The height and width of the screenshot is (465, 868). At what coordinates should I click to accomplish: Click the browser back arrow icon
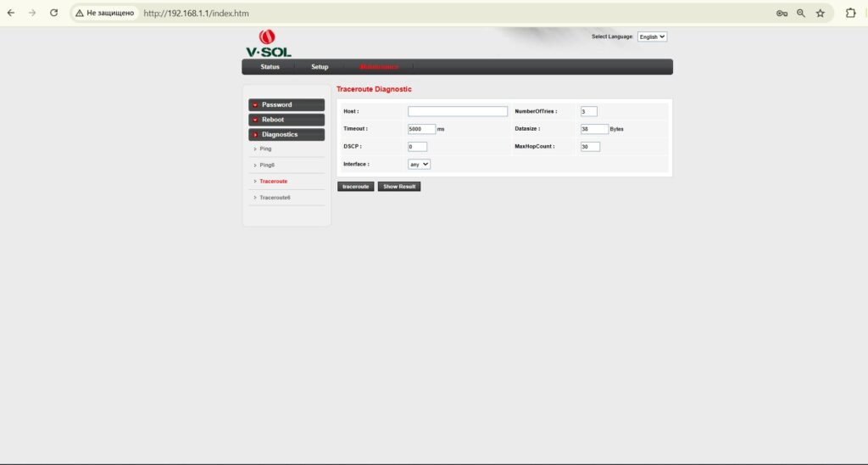(11, 14)
